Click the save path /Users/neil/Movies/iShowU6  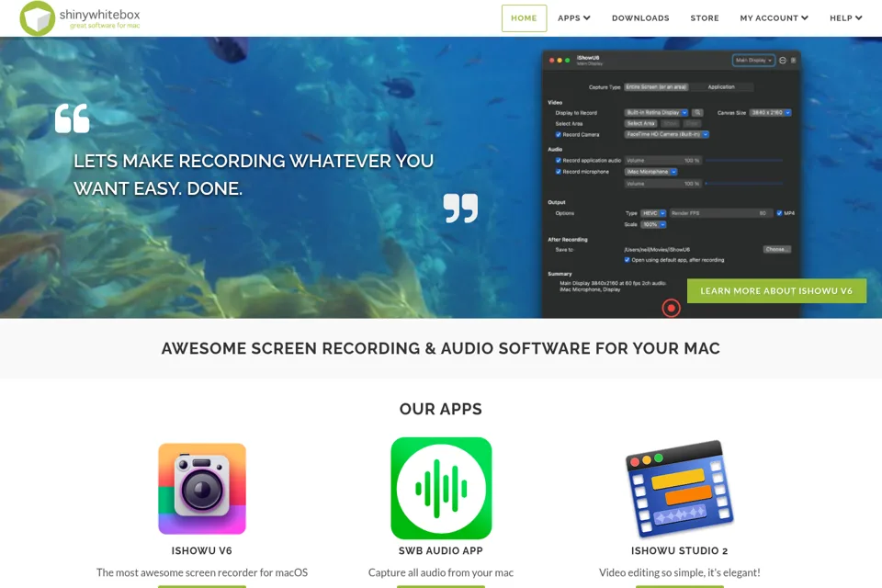pyautogui.click(x=657, y=249)
